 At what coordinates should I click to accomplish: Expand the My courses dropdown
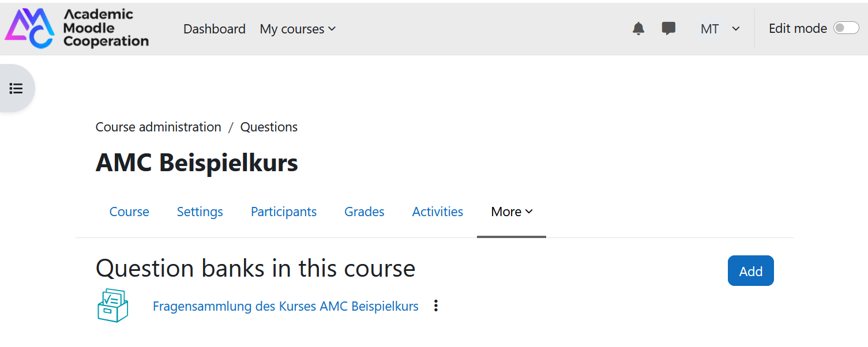pos(298,29)
